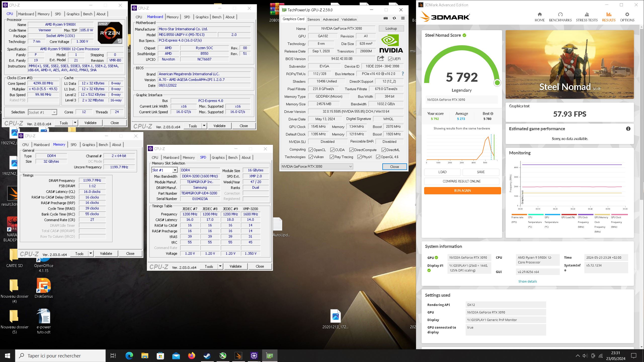
Task: Open the Show details link
Action: (528, 281)
